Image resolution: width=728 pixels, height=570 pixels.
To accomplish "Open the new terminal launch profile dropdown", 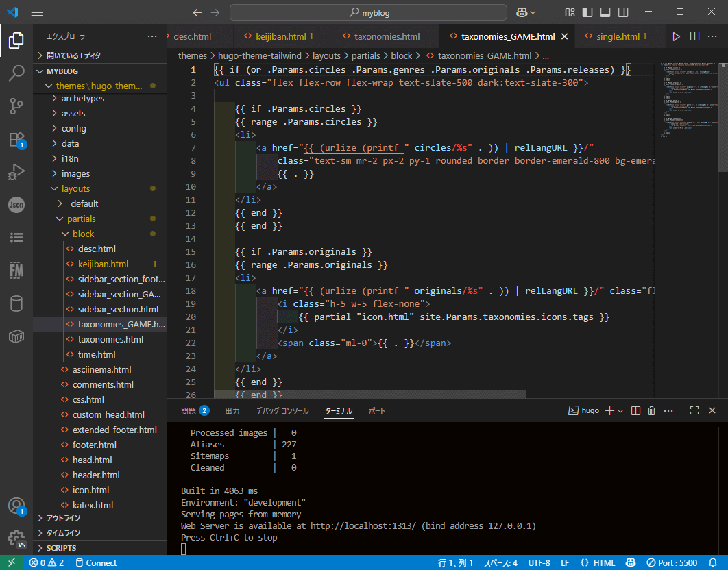I will click(620, 410).
